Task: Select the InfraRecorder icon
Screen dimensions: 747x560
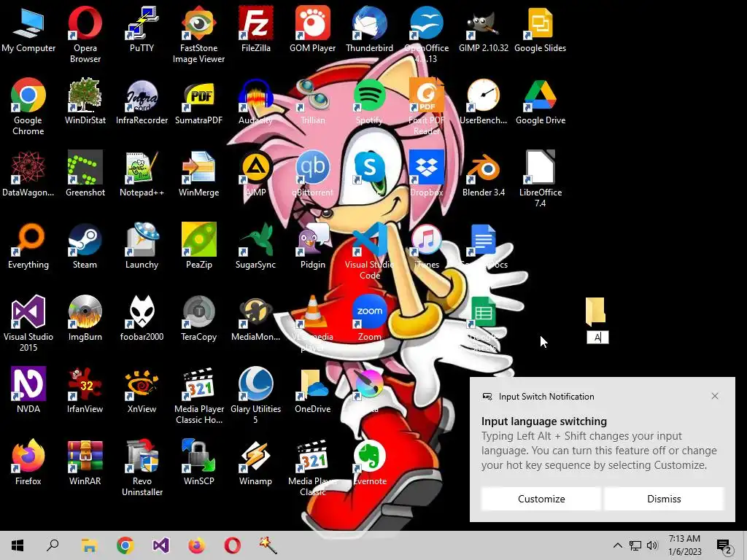Action: pos(142,96)
